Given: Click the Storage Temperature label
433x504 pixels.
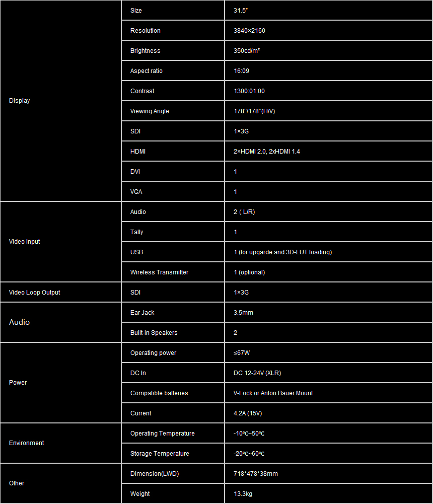Looking at the screenshot, I should pos(160,454).
